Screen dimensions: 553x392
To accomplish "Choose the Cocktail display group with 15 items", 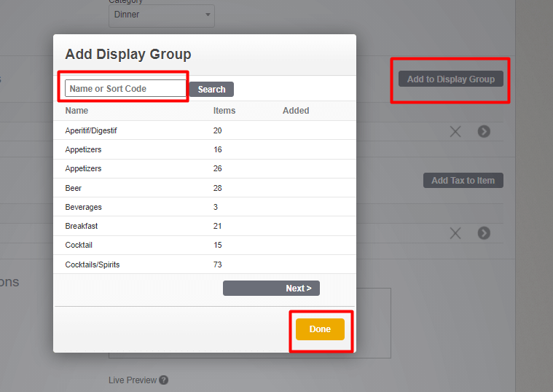I will (x=79, y=245).
